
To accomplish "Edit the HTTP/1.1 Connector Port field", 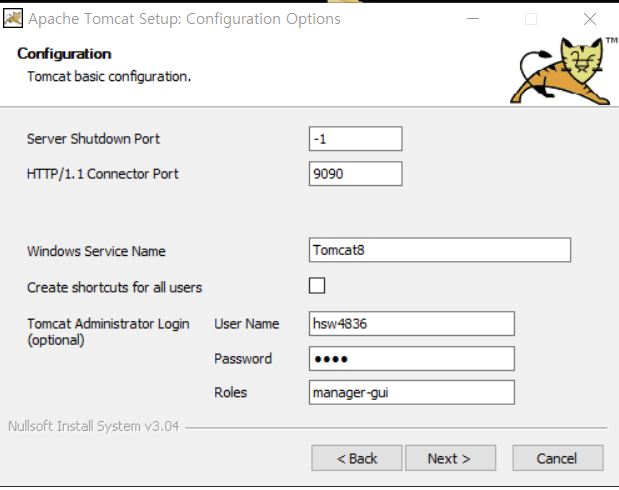I will (x=355, y=173).
